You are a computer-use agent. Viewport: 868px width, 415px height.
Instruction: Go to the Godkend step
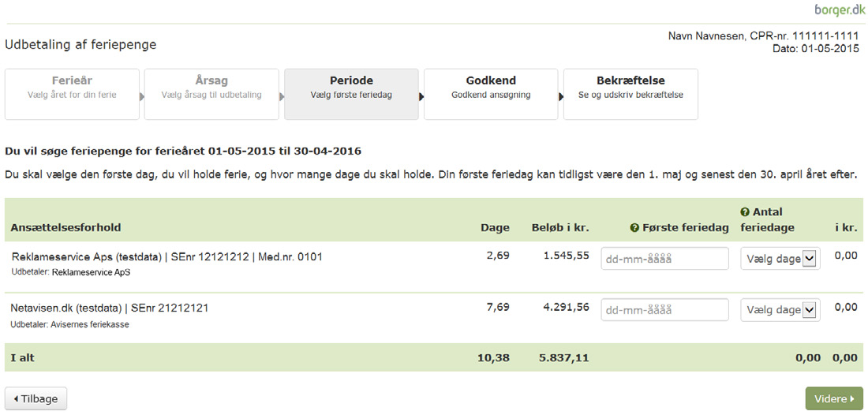[x=491, y=94]
